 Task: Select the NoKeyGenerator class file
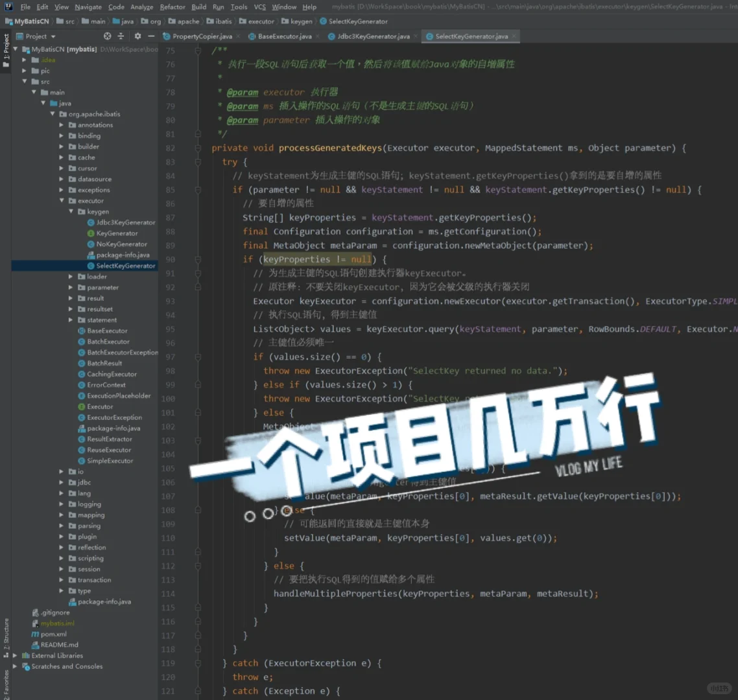click(x=117, y=244)
